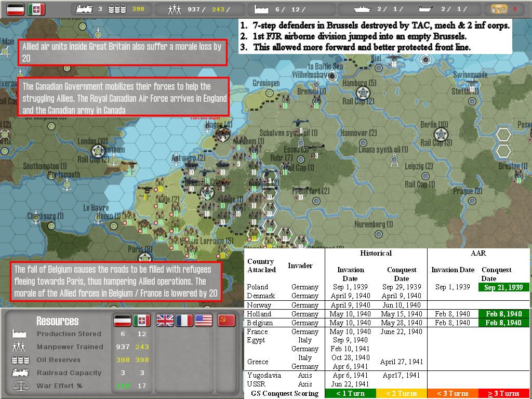Click the Manpower Trained label
532x399 pixels.
70,347
